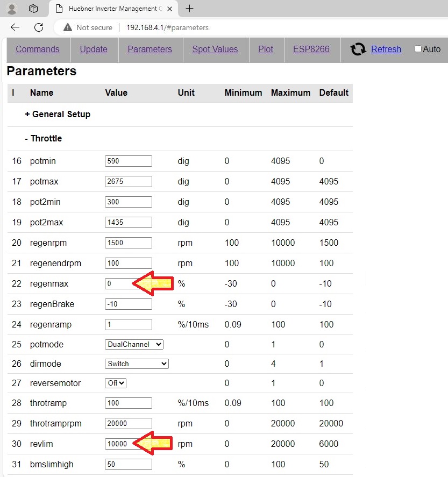Close the Huebner Inverter Management tab

[170, 9]
